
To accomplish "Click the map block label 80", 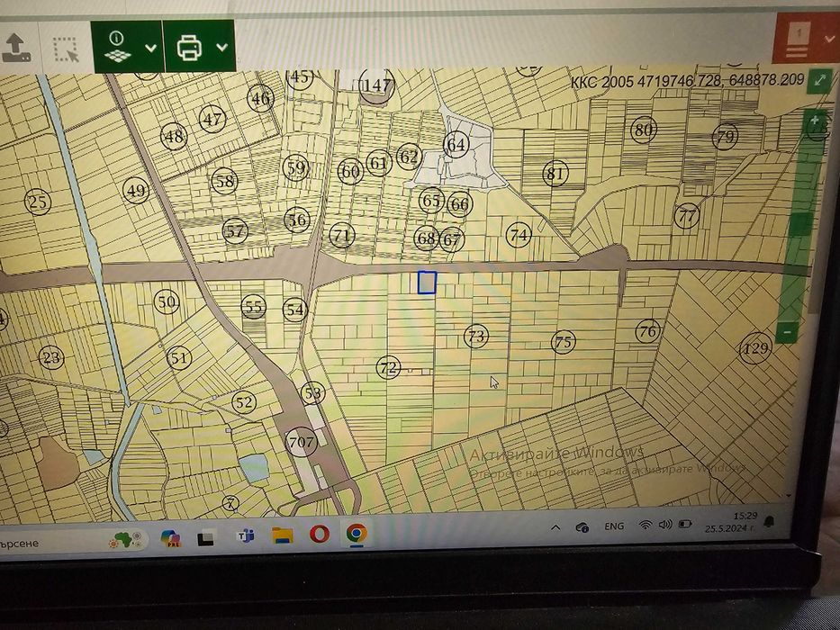I will [x=644, y=130].
